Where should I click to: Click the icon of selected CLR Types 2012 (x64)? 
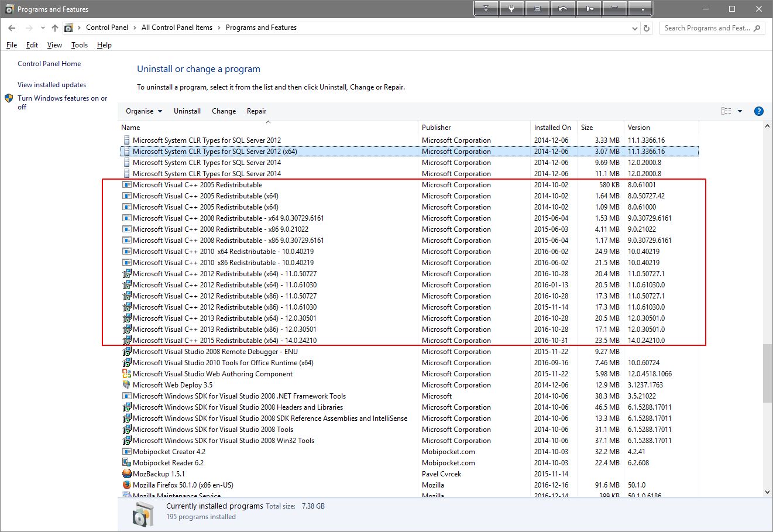127,152
